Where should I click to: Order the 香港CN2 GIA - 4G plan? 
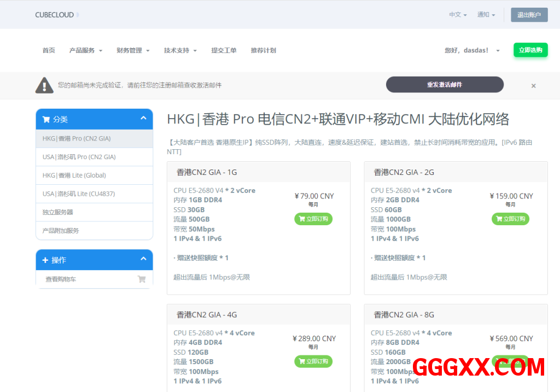click(313, 361)
